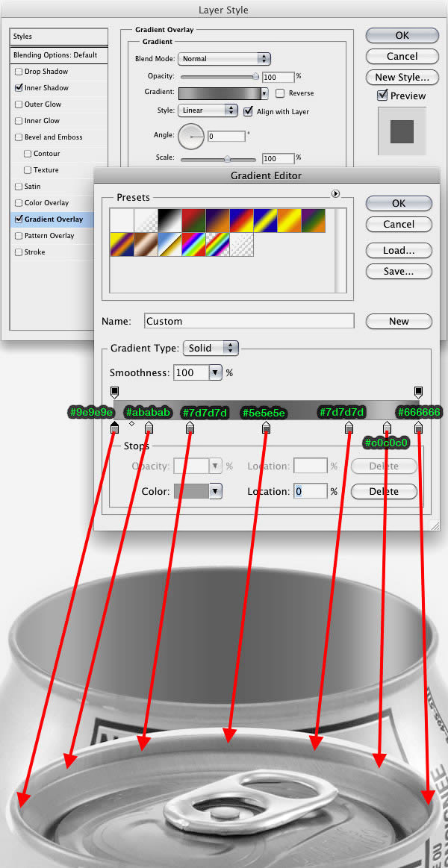Select the #9e9e9e color stop
This screenshot has width=448, height=868.
click(x=115, y=428)
